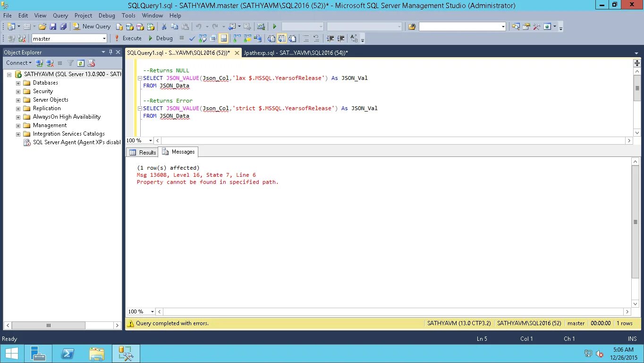Screen dimensions: 644x363
Task: Click the Execute button
Action: [127, 38]
